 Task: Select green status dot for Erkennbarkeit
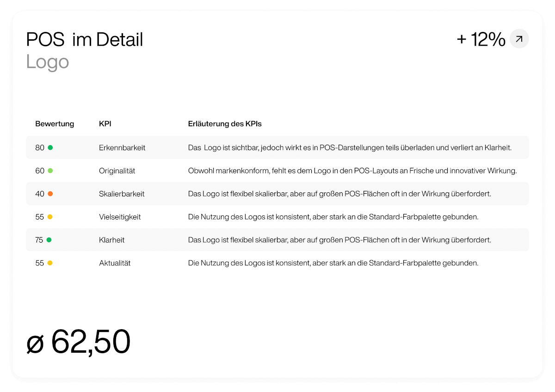coord(50,147)
